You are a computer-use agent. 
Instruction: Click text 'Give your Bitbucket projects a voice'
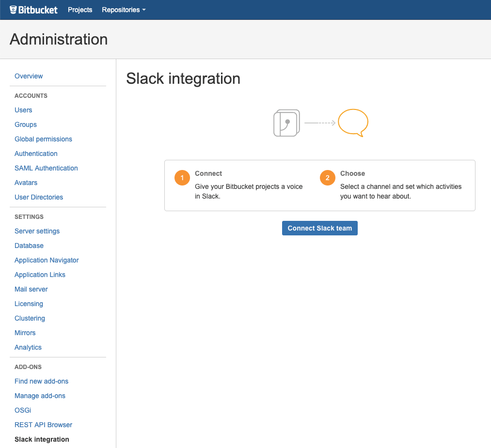tap(249, 187)
